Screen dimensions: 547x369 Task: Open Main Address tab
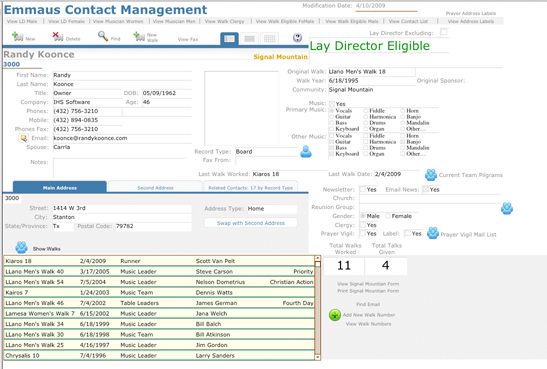click(x=60, y=187)
